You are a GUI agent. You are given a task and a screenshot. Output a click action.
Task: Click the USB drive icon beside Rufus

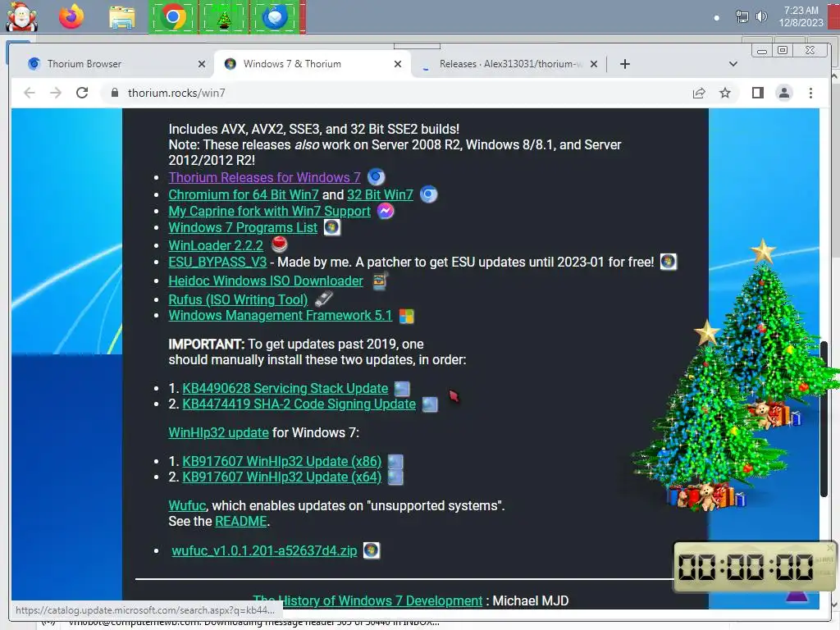[323, 299]
